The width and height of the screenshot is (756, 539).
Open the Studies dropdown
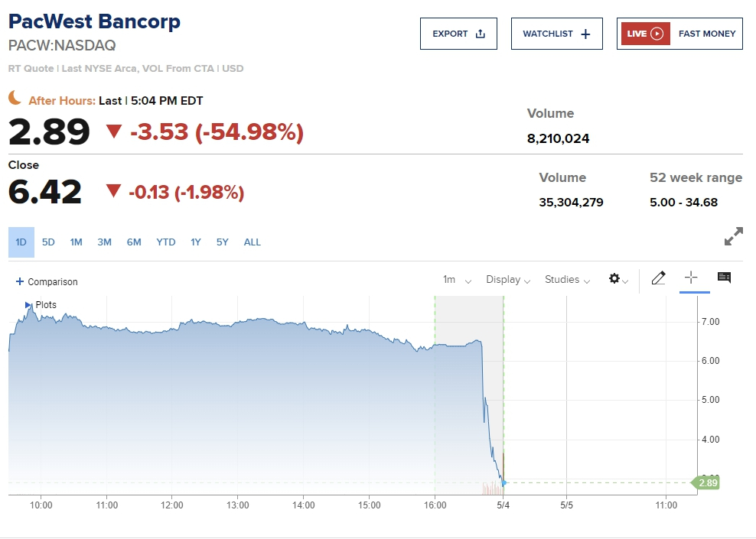[567, 280]
